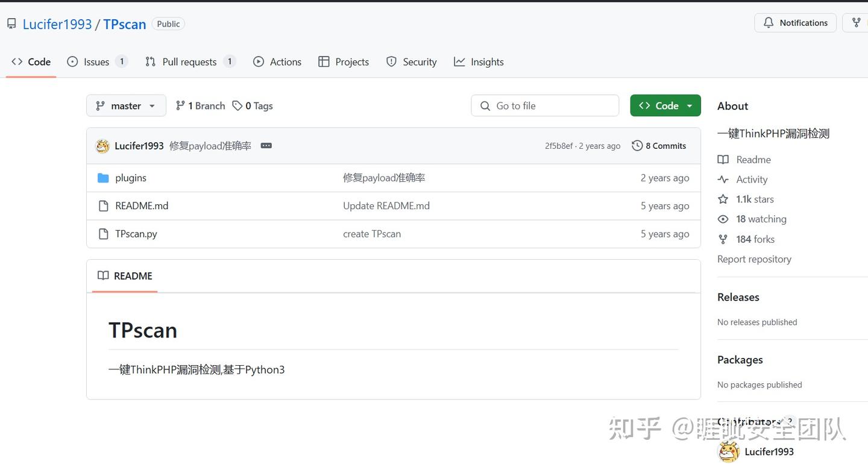This screenshot has height=464, width=868.
Task: Expand commit message ellipsis icon
Action: point(266,146)
